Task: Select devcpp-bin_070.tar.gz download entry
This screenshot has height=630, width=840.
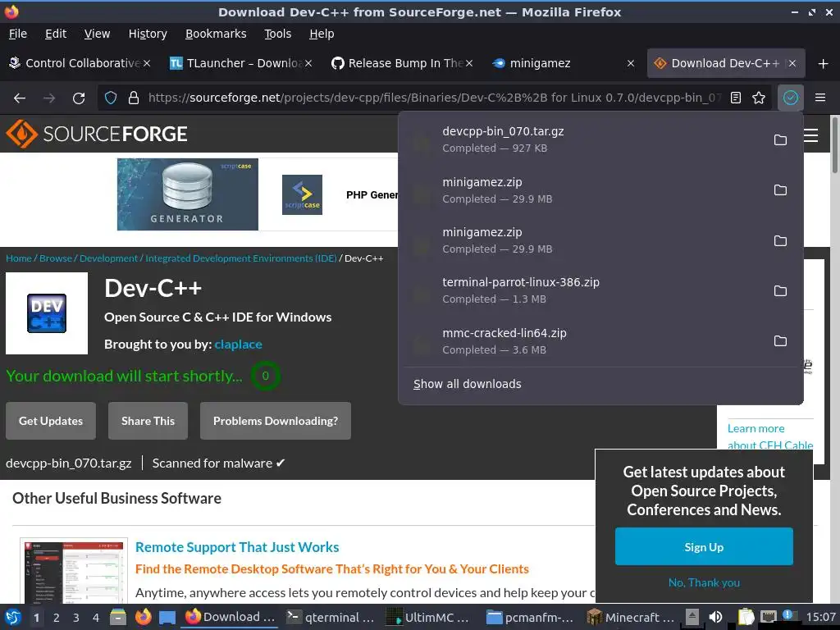Action: click(584, 139)
